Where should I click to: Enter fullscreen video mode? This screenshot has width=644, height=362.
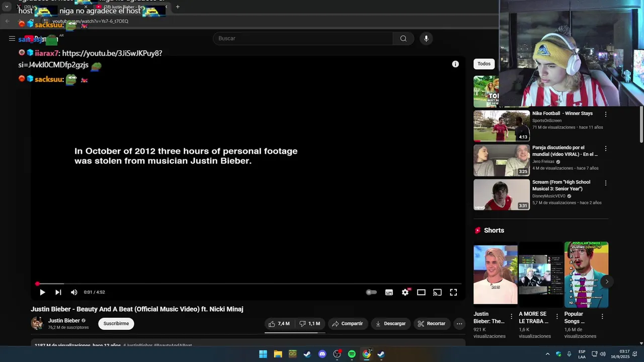(x=453, y=292)
